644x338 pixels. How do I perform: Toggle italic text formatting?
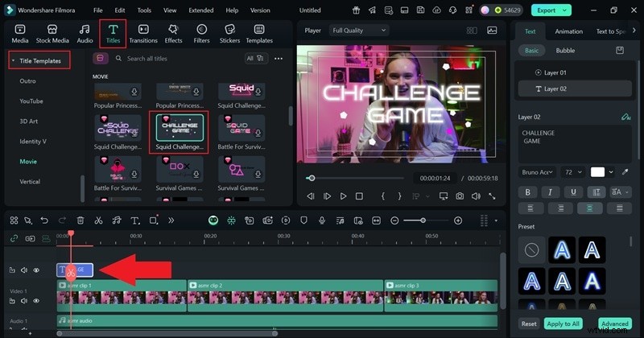(550, 192)
